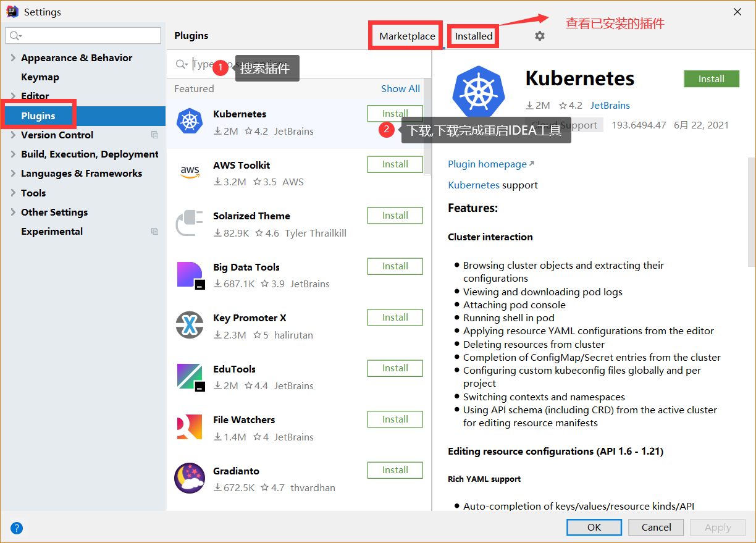The image size is (756, 543).
Task: Click the File Watchers plugin icon
Action: (x=190, y=427)
